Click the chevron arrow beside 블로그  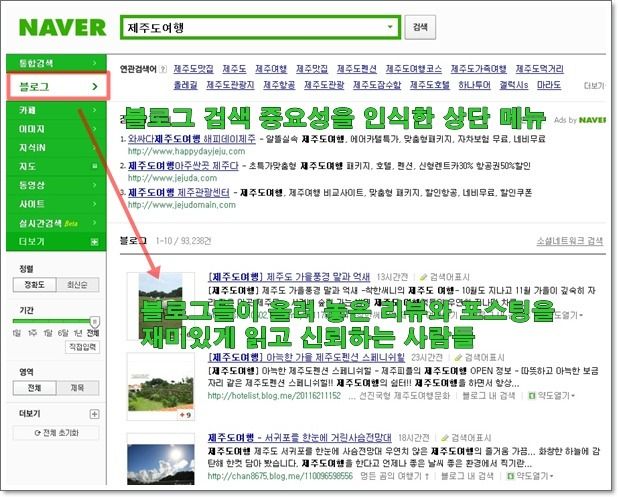95,86
